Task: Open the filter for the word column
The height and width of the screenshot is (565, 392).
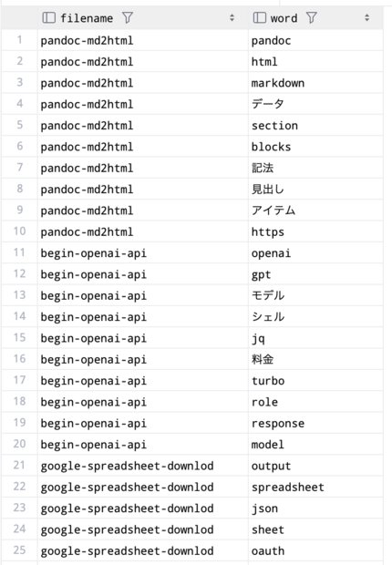Action: [x=311, y=17]
